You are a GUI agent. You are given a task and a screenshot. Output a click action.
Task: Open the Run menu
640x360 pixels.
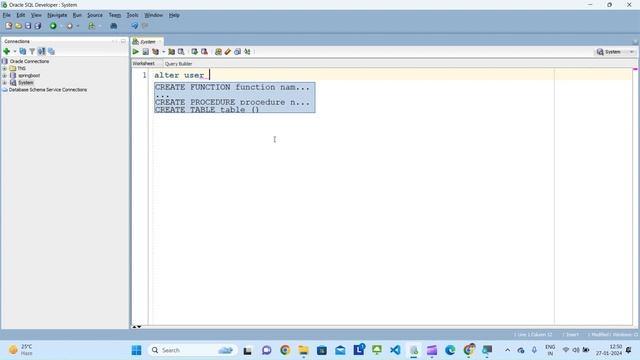(77, 15)
